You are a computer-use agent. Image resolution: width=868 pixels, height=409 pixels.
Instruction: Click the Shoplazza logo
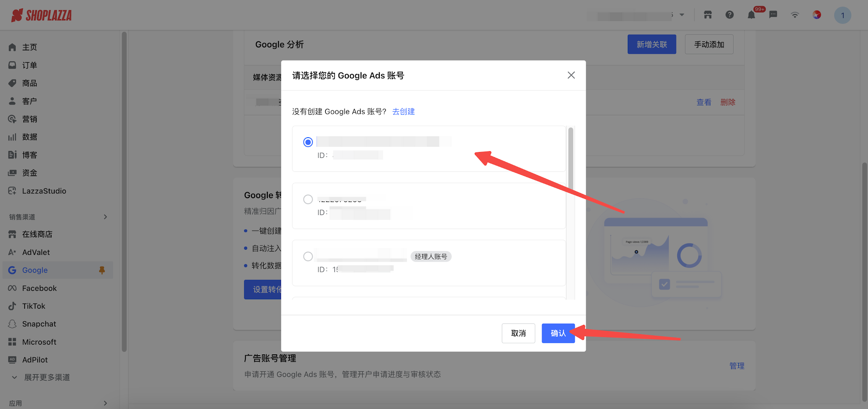point(41,15)
